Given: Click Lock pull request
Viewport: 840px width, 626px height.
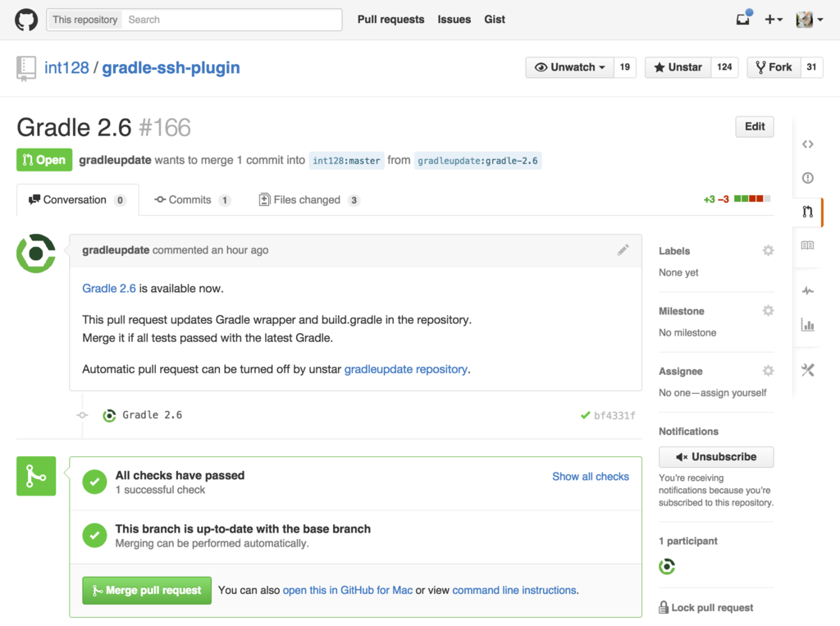Looking at the screenshot, I should pos(706,608).
